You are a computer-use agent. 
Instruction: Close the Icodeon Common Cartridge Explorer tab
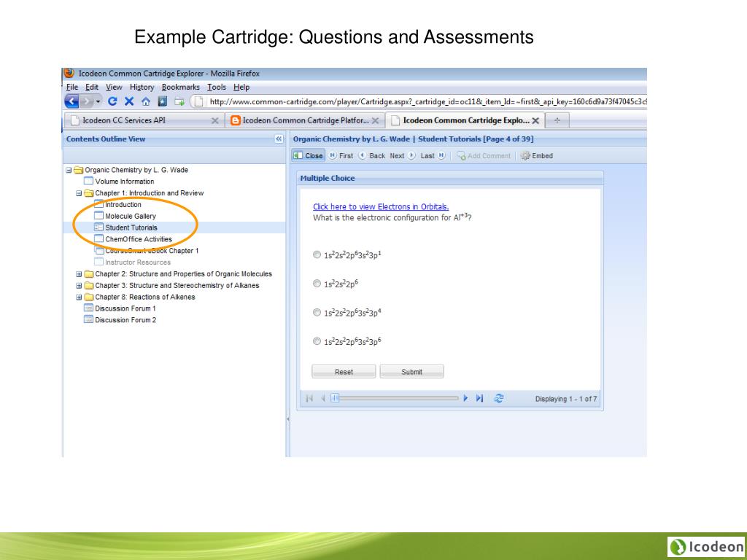pos(535,121)
